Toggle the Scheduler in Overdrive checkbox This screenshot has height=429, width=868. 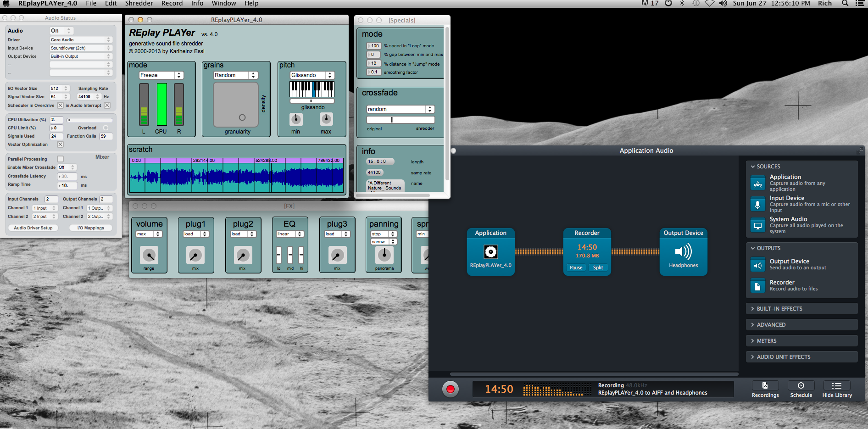60,106
